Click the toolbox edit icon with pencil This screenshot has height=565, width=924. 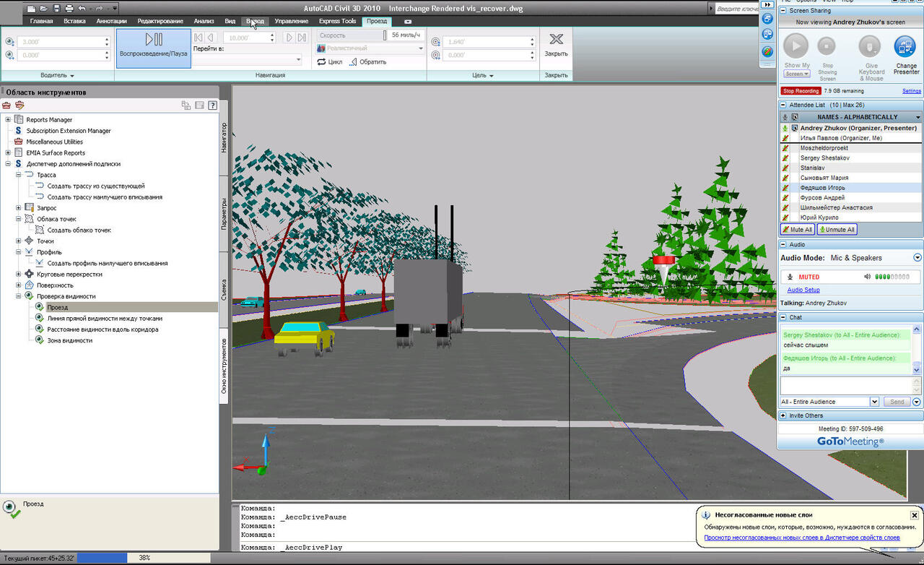pyautogui.click(x=19, y=105)
